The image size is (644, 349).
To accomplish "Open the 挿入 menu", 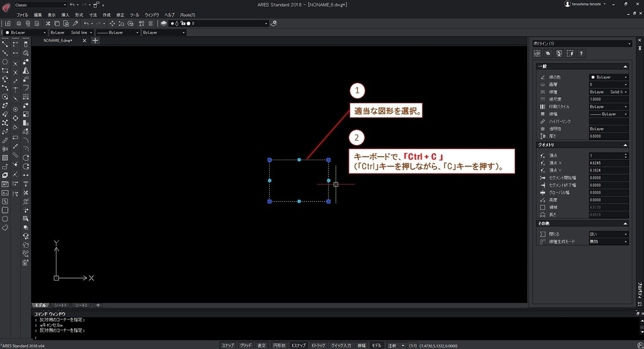I will (x=65, y=14).
